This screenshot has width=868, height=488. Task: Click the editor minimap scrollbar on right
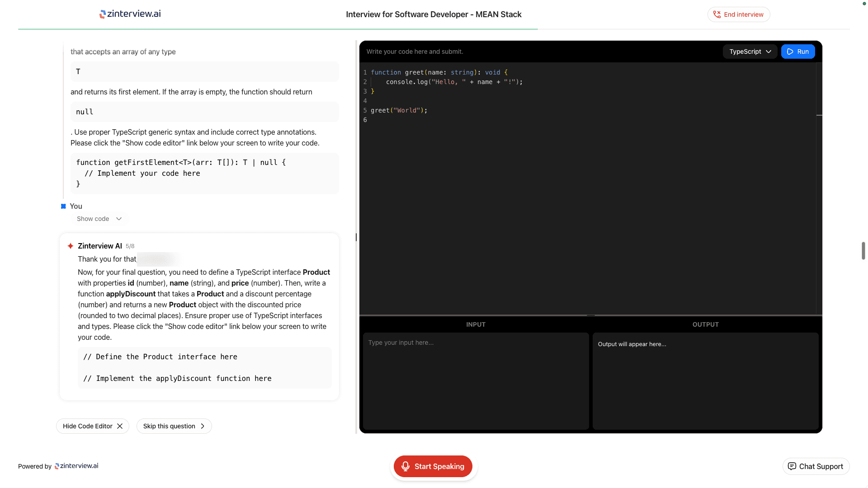819,188
